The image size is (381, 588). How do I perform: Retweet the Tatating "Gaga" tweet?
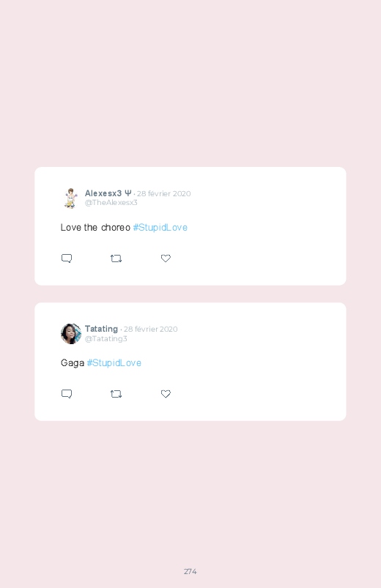116,394
